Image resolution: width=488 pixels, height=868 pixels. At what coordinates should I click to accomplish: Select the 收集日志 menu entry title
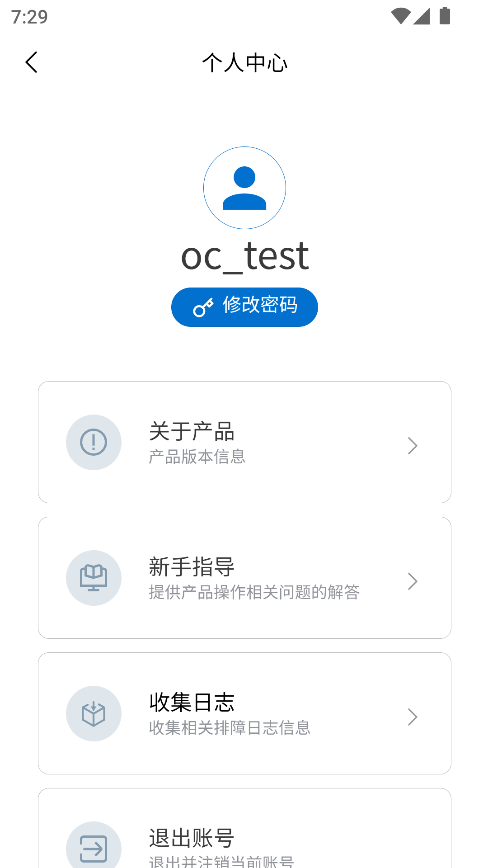point(192,703)
